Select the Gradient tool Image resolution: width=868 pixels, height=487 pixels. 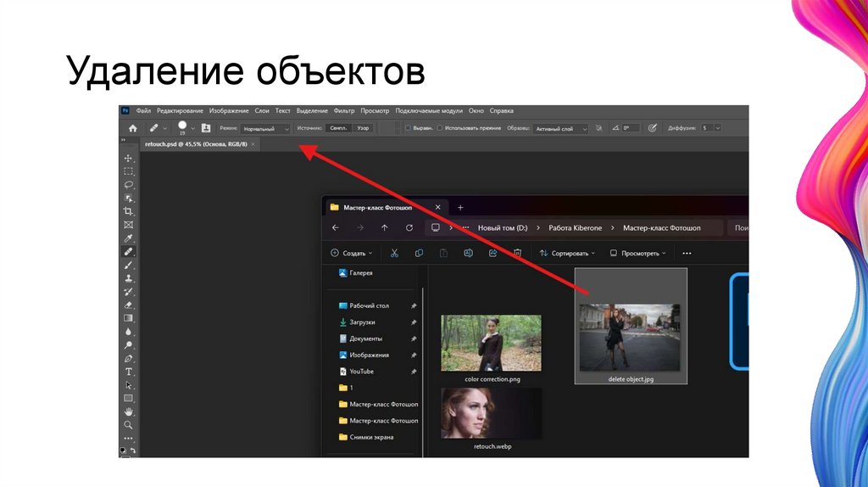(x=129, y=318)
